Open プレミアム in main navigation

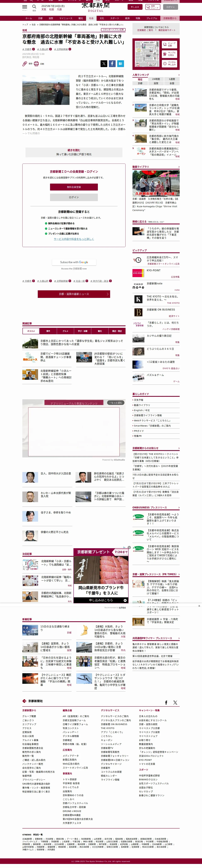click(x=151, y=18)
